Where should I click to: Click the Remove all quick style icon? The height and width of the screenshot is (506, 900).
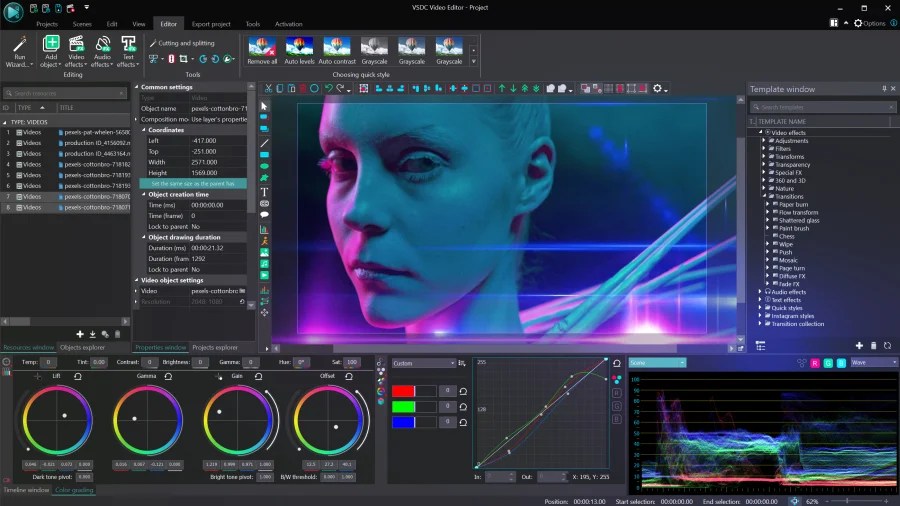(x=262, y=46)
